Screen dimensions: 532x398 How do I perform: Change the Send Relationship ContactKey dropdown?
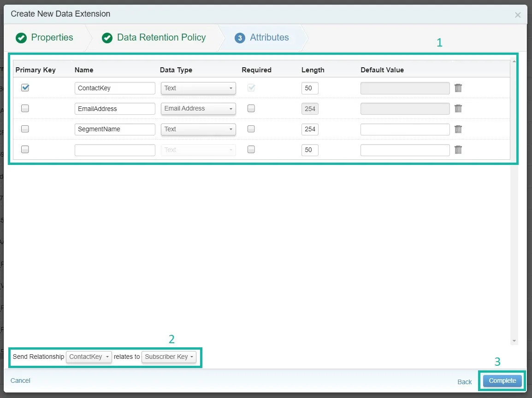[x=89, y=357]
